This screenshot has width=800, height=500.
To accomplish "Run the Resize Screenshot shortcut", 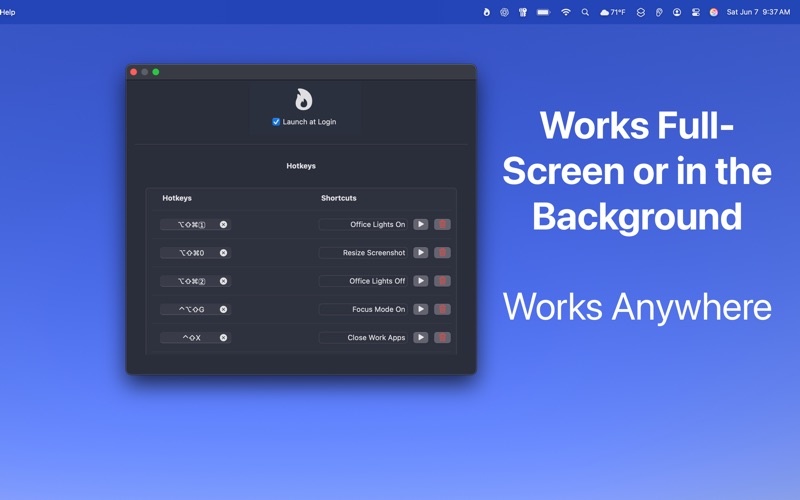I will coord(420,253).
